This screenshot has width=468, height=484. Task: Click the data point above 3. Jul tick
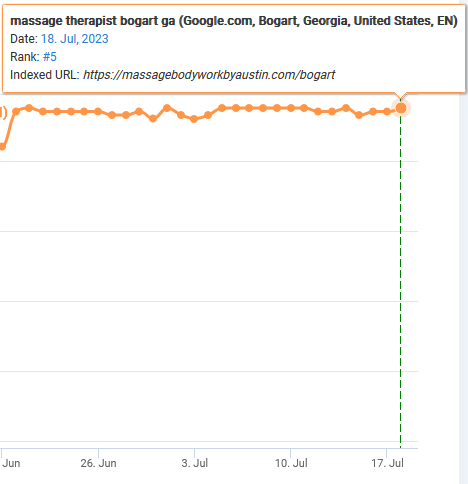point(194,119)
